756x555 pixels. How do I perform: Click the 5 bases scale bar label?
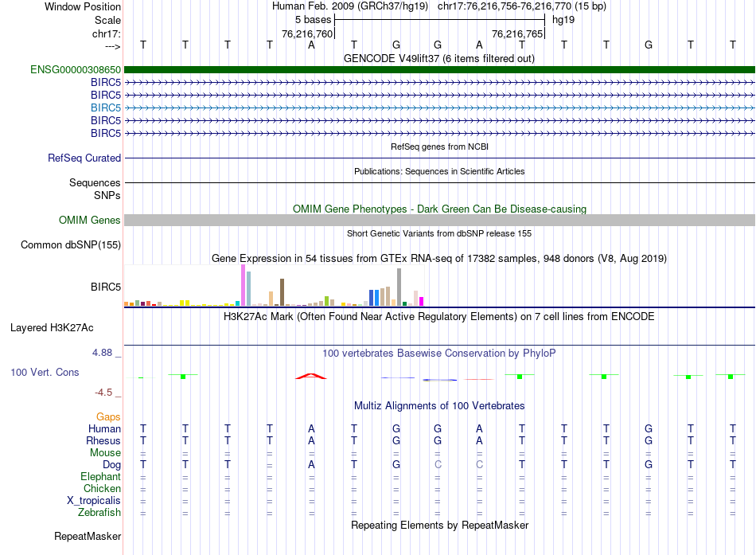[x=314, y=20]
